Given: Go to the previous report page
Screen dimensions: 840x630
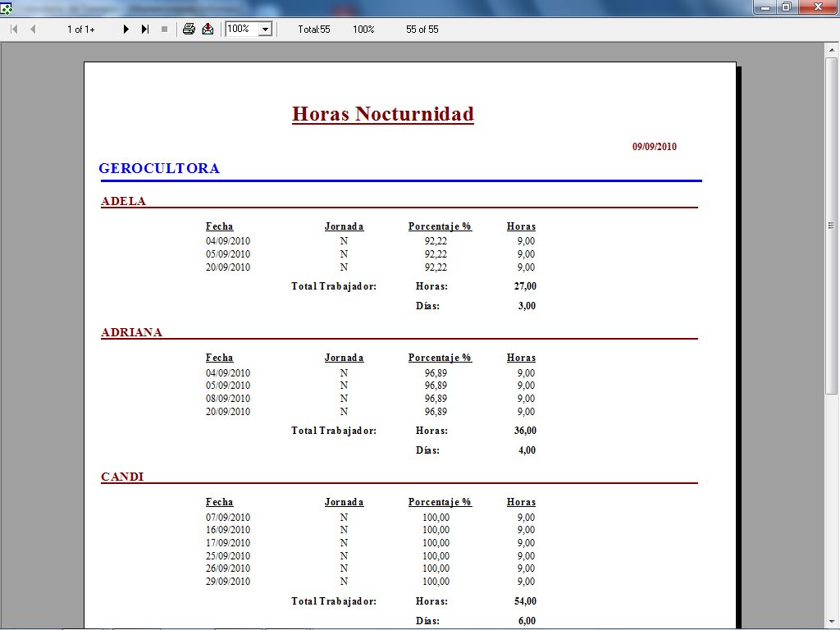Looking at the screenshot, I should tap(33, 29).
